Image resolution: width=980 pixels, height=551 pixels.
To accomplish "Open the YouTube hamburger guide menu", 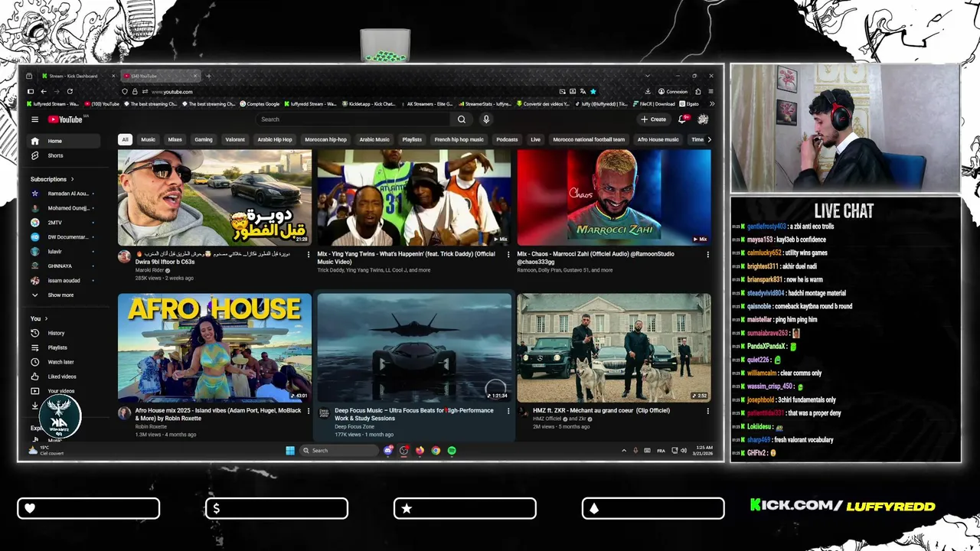I will click(34, 119).
